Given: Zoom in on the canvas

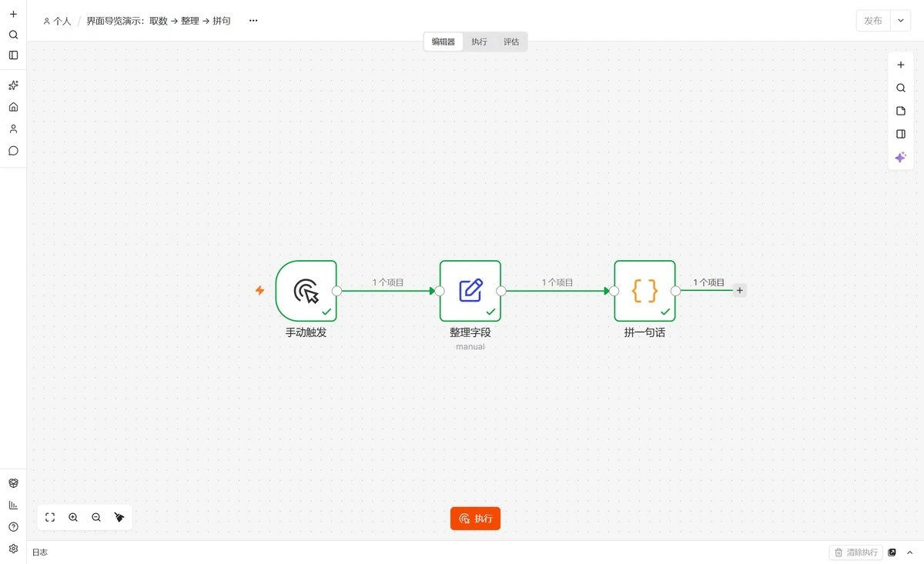Looking at the screenshot, I should tap(73, 517).
